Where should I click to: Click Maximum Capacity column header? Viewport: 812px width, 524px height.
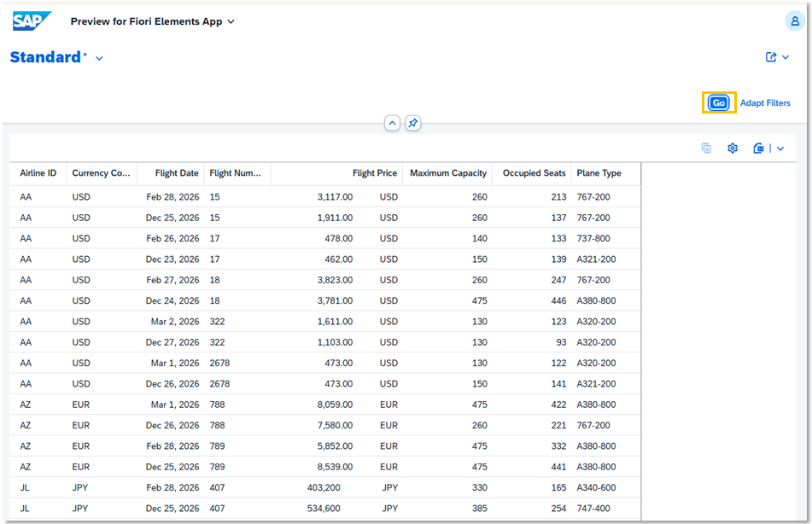click(448, 173)
